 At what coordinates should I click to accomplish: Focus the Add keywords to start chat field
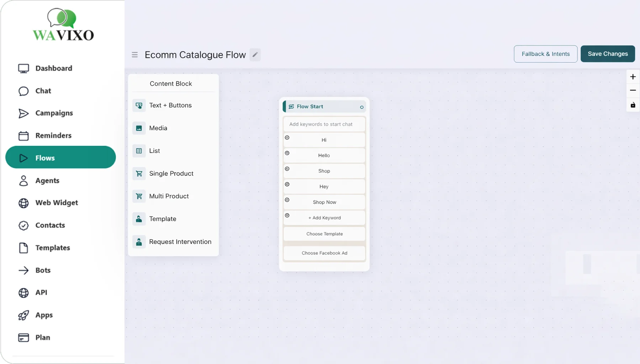point(324,124)
